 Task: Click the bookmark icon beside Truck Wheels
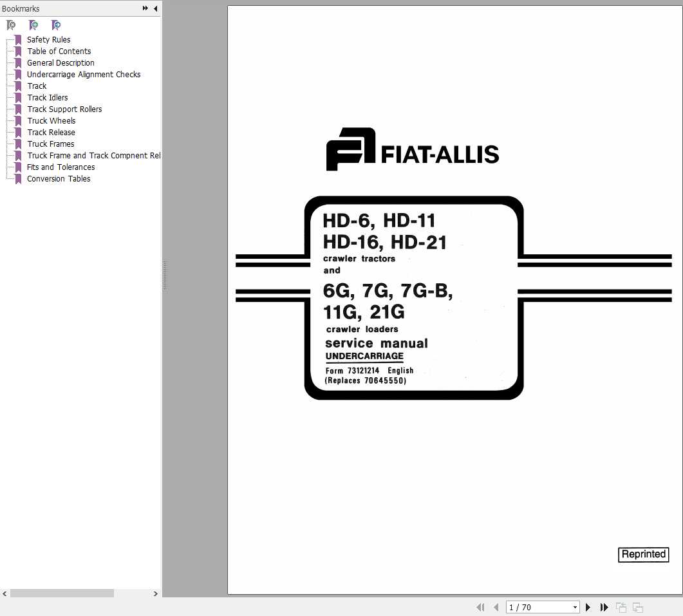[18, 121]
